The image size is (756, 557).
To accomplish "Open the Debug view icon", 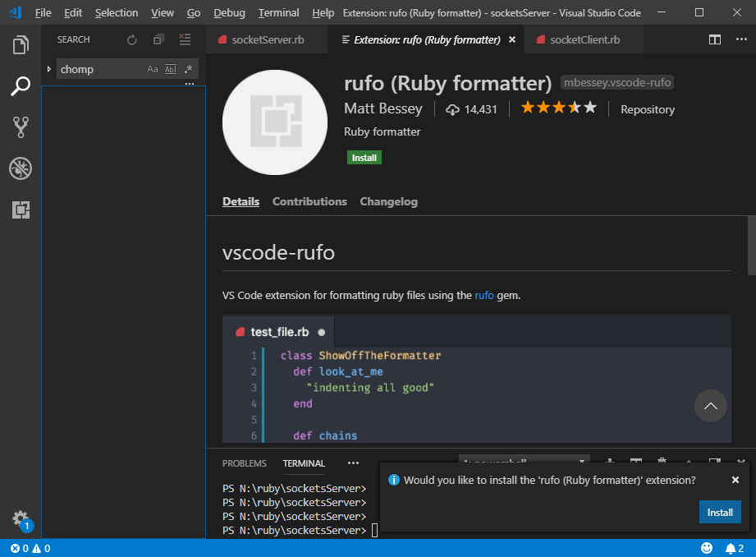I will pyautogui.click(x=21, y=168).
